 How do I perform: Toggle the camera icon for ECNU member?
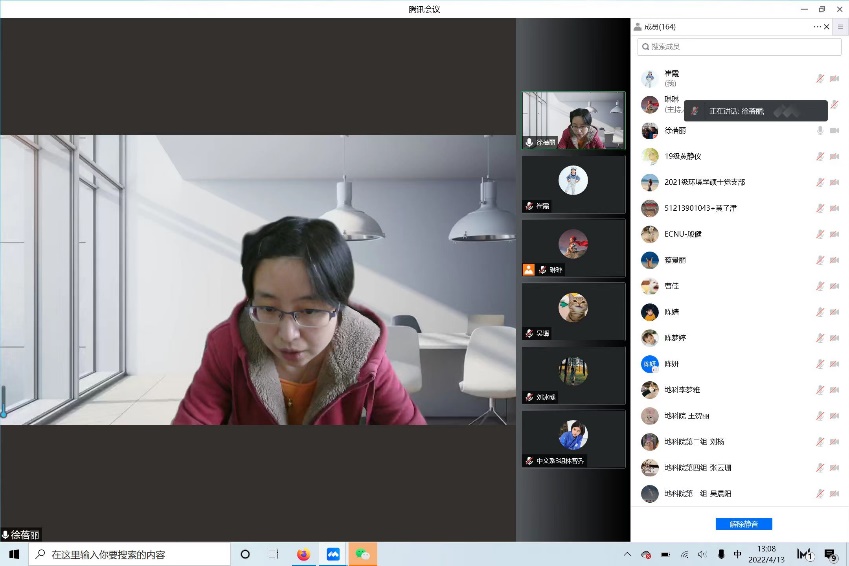(834, 234)
